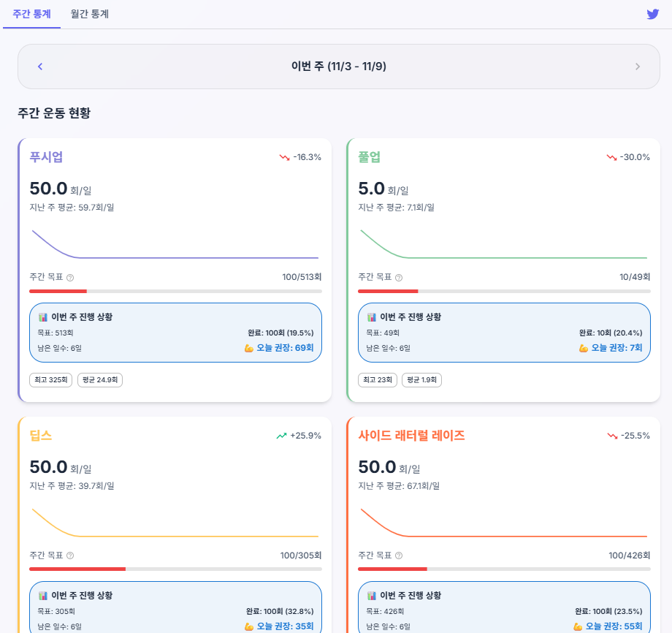This screenshot has height=633, width=672.
Task: Click the 최고 325회 badge
Action: click(50, 380)
